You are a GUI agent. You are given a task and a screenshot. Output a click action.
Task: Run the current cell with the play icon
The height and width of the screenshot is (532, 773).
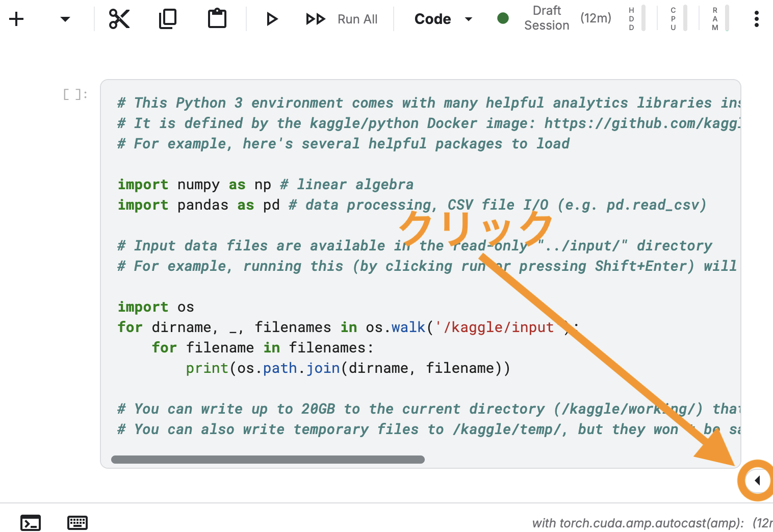272,19
